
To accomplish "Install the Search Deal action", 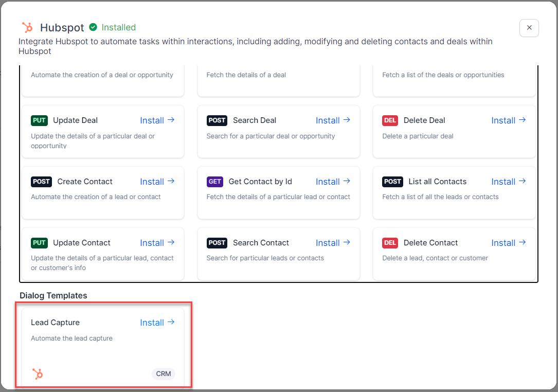I will pos(333,120).
